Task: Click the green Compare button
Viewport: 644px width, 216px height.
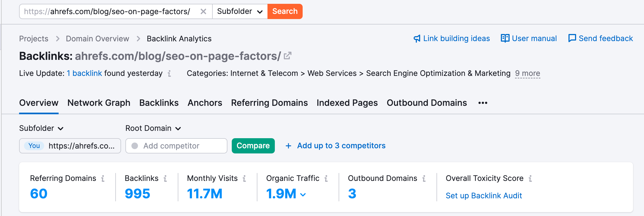Action: coord(253,146)
